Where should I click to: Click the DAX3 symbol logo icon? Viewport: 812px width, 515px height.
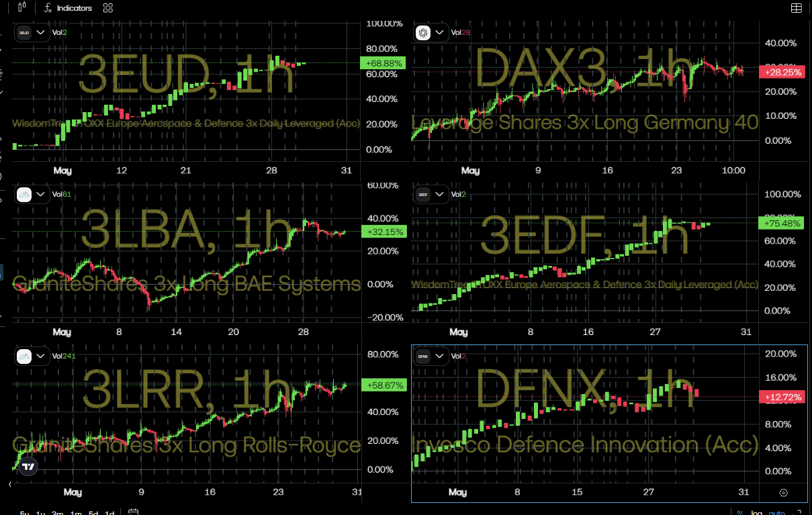click(423, 32)
